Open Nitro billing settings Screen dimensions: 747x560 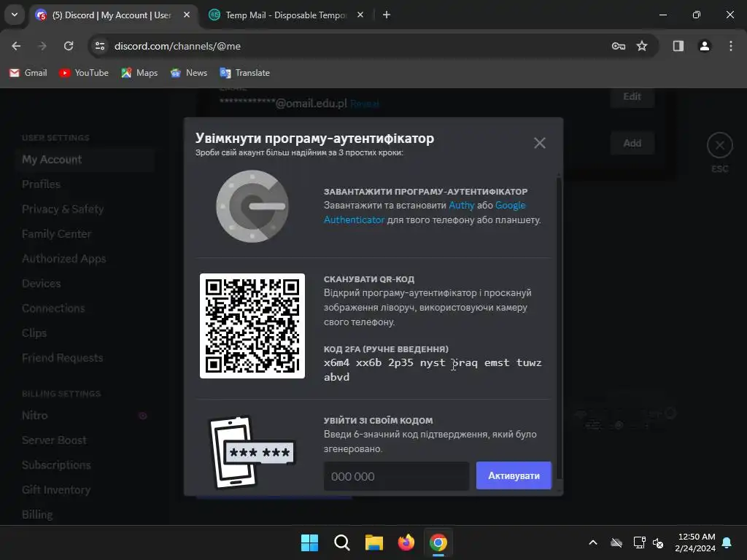click(86, 415)
